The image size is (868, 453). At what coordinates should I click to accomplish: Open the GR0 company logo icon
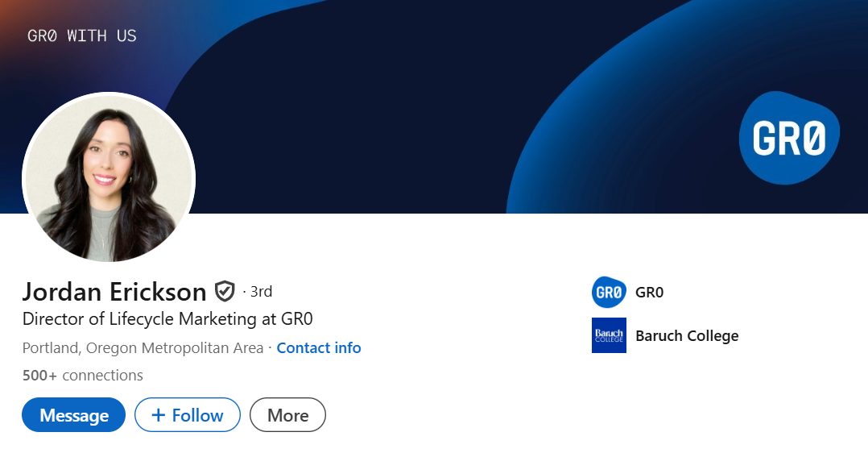coord(609,293)
